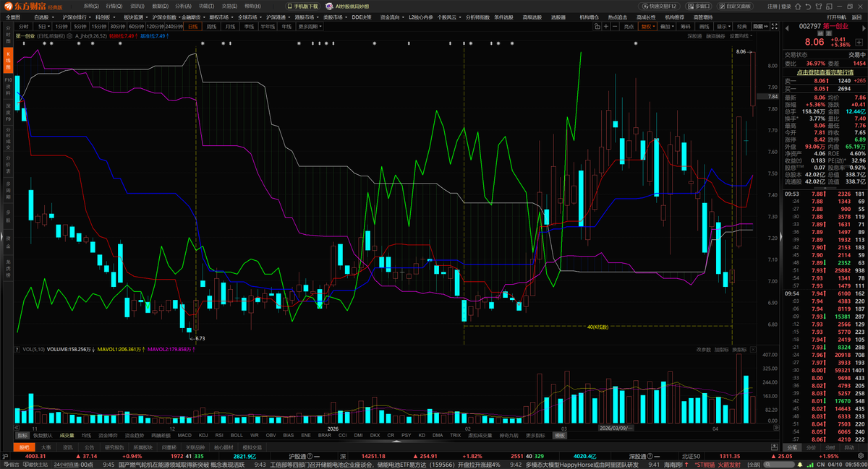This screenshot has height=469, width=868.
Task: Click AI炒股就用妙想 link
Action: coord(349,7)
